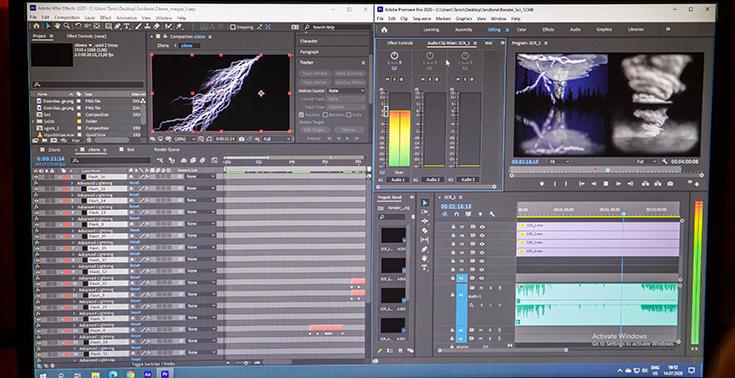Open Render Queue tab in After Effects

(167, 150)
